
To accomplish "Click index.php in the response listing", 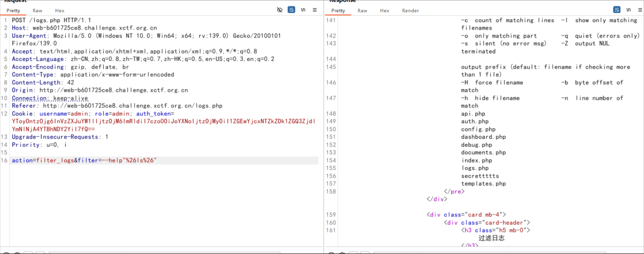I will tap(477, 160).
